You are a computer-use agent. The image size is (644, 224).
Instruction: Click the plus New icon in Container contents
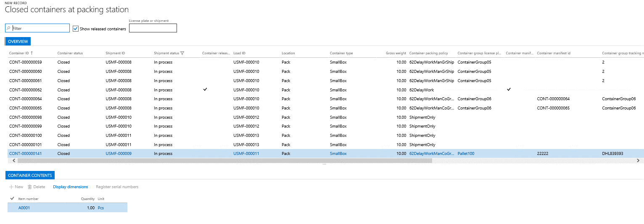pos(11,187)
